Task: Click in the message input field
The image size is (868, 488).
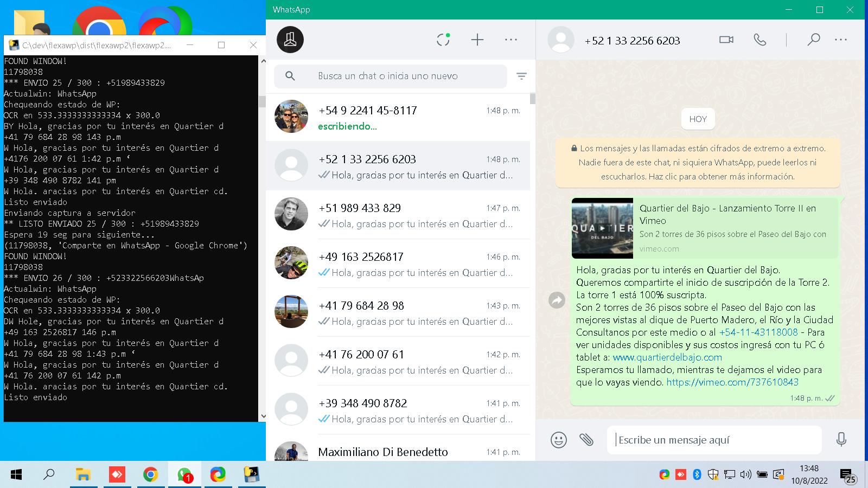Action: [x=714, y=440]
